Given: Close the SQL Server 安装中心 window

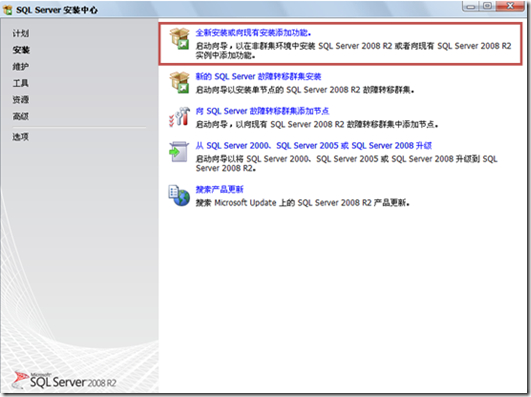Looking at the screenshot, I should [511, 6].
